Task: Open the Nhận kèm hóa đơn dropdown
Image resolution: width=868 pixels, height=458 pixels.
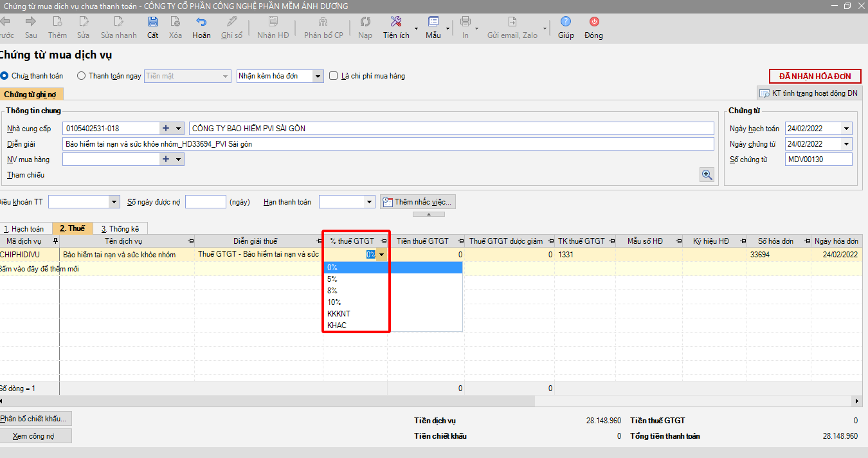Action: (x=318, y=76)
